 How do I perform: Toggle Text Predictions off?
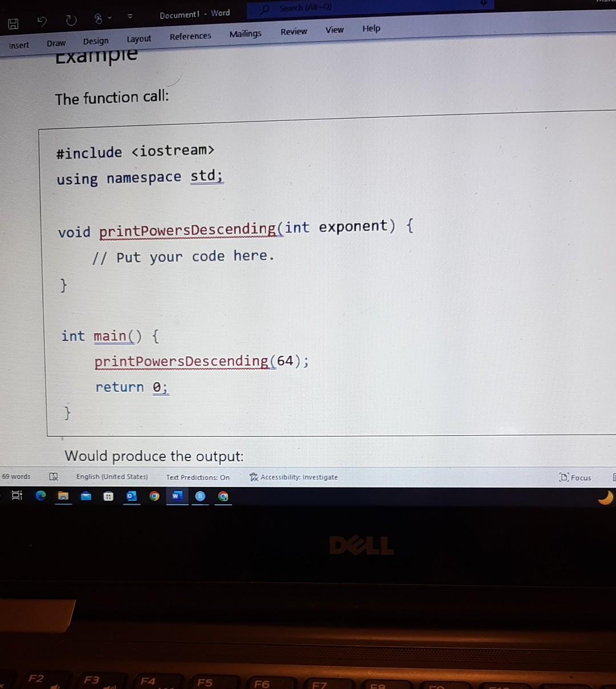coord(197,477)
